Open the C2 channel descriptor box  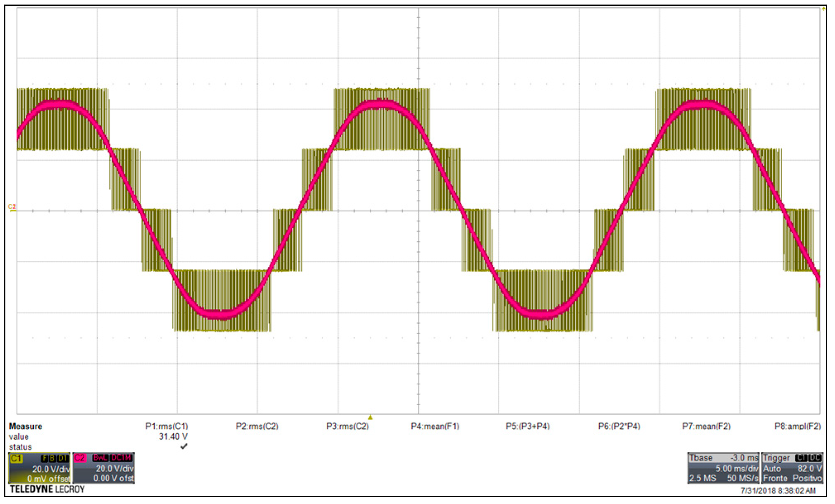[x=103, y=468]
